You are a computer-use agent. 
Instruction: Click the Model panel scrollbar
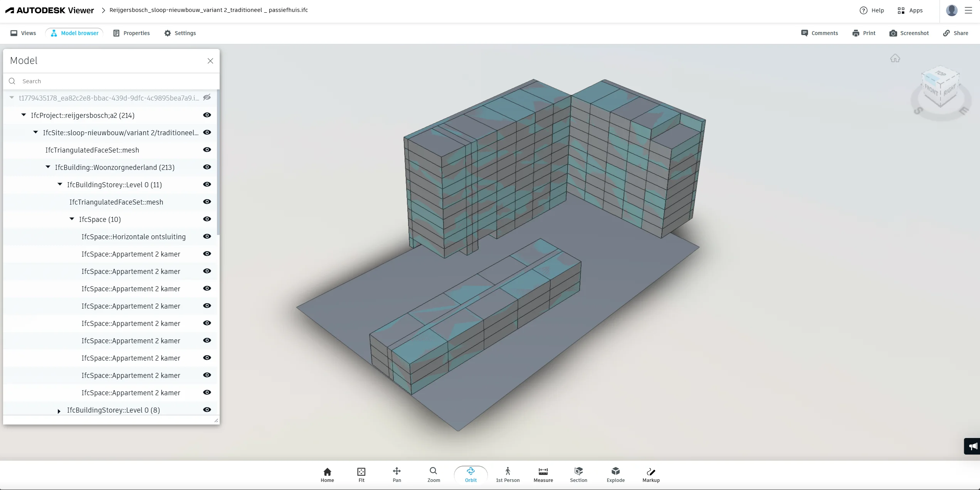click(x=218, y=162)
